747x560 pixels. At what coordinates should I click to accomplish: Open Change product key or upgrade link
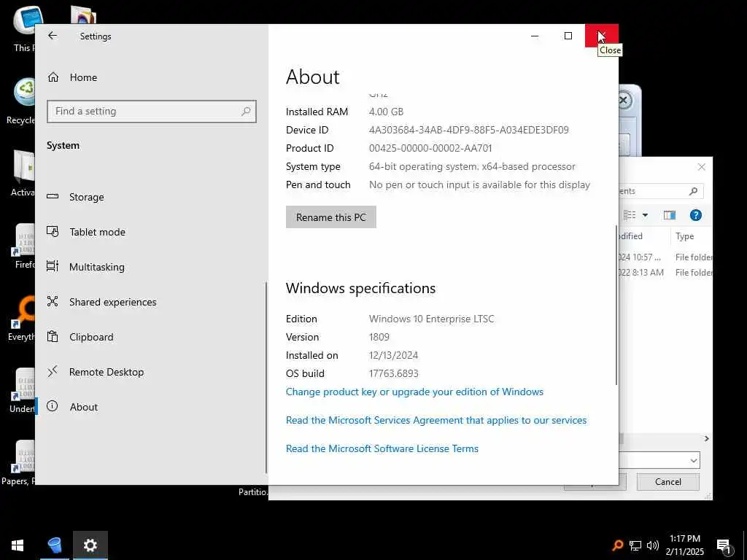point(414,392)
